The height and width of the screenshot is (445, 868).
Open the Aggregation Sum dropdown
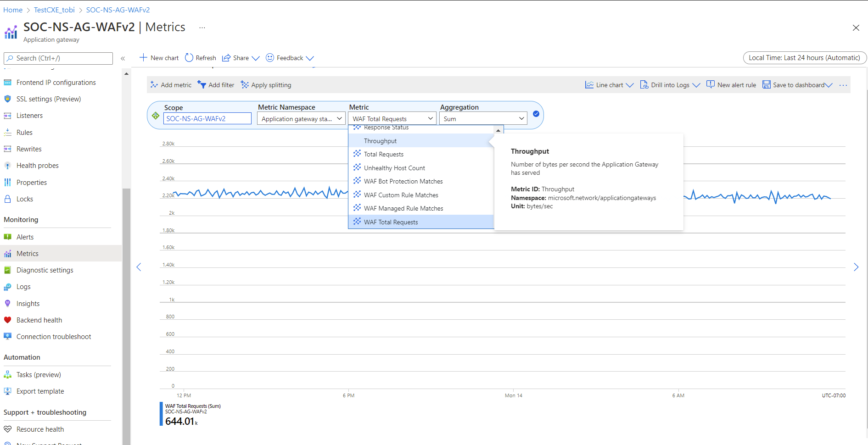(x=483, y=118)
